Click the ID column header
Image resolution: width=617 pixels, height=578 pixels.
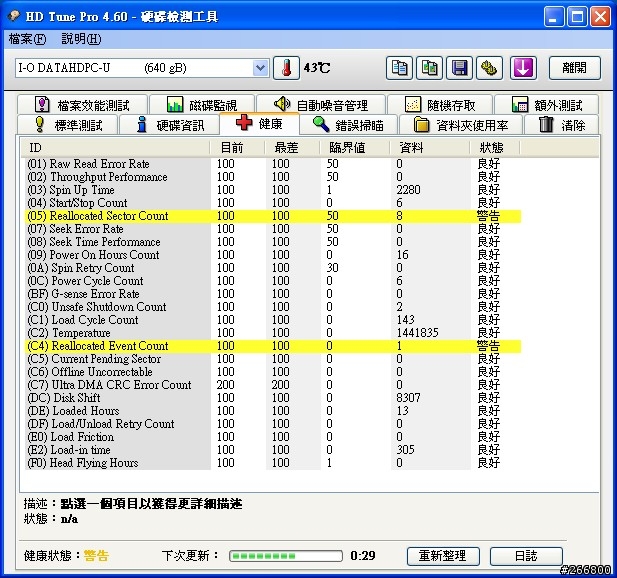pos(115,148)
